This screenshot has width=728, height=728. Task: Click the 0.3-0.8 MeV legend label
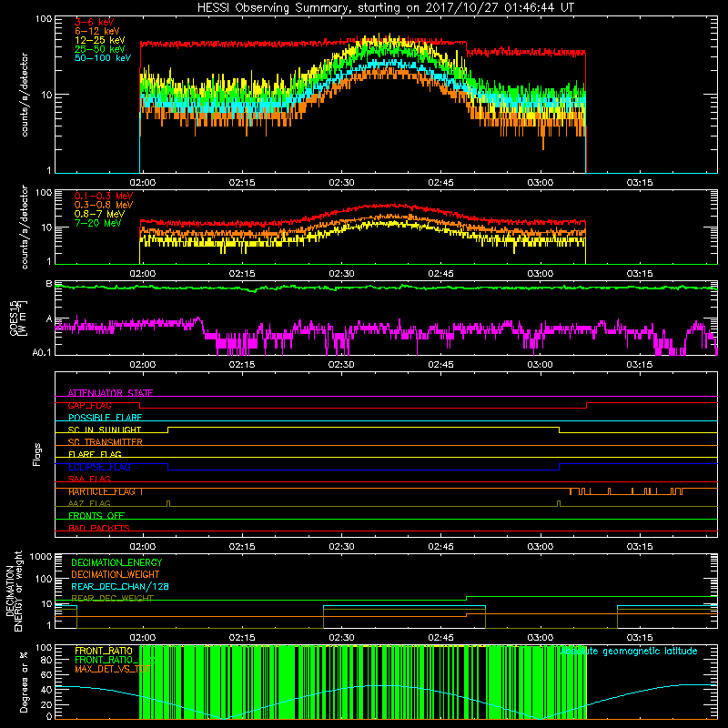[x=104, y=205]
